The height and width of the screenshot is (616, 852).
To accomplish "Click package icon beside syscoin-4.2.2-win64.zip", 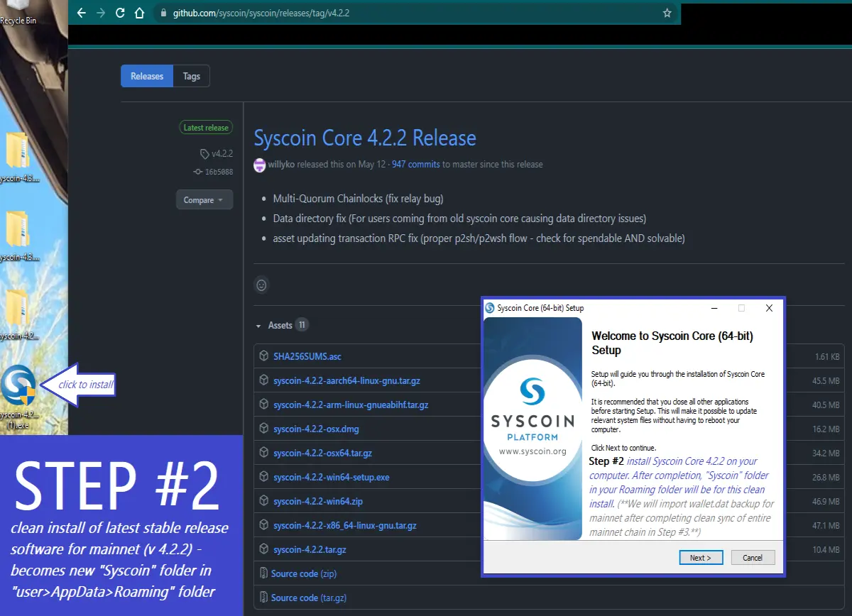I will 263,501.
